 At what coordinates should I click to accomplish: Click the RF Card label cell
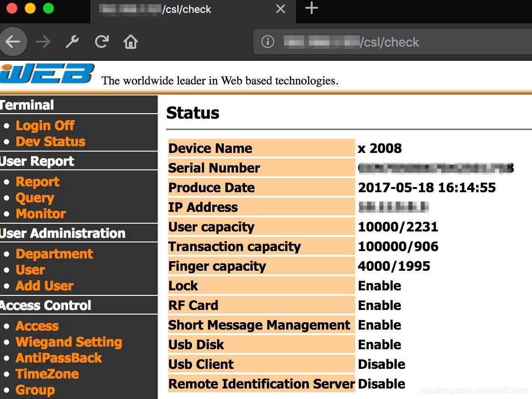tap(261, 305)
